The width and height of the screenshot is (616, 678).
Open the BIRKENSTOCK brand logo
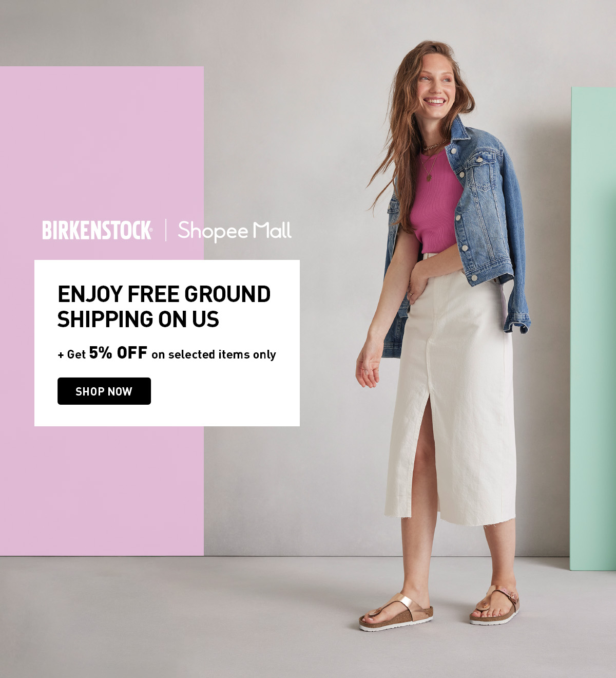point(97,231)
